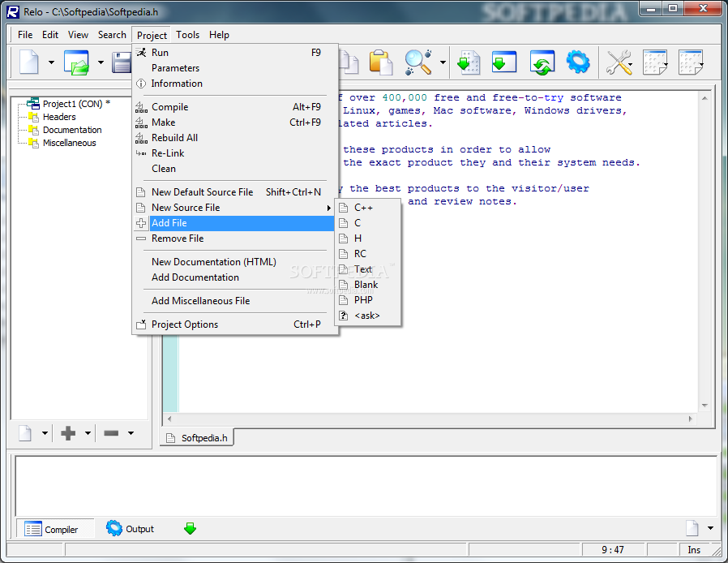
Task: Open the Tools menu
Action: tap(187, 35)
